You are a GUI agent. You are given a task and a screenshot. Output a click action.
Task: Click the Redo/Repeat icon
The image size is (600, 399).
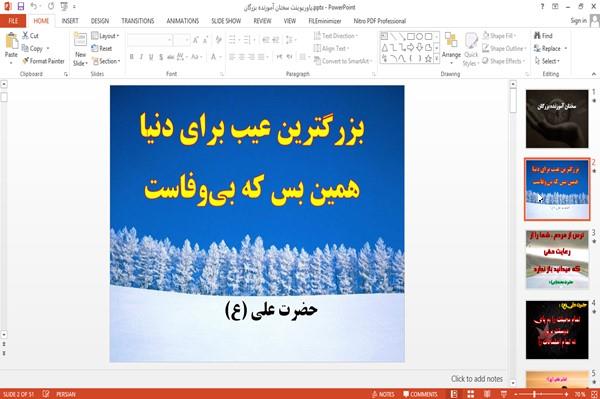pyautogui.click(x=51, y=6)
